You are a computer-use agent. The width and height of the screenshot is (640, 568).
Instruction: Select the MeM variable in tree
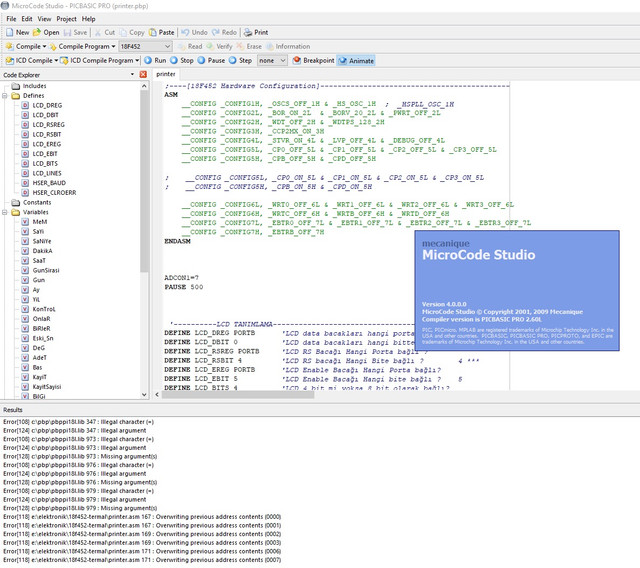pos(40,222)
